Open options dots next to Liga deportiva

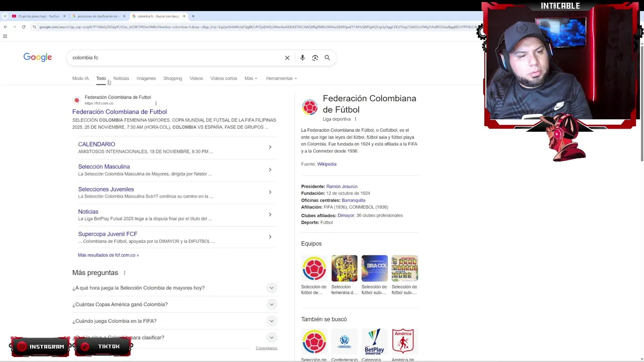click(355, 119)
